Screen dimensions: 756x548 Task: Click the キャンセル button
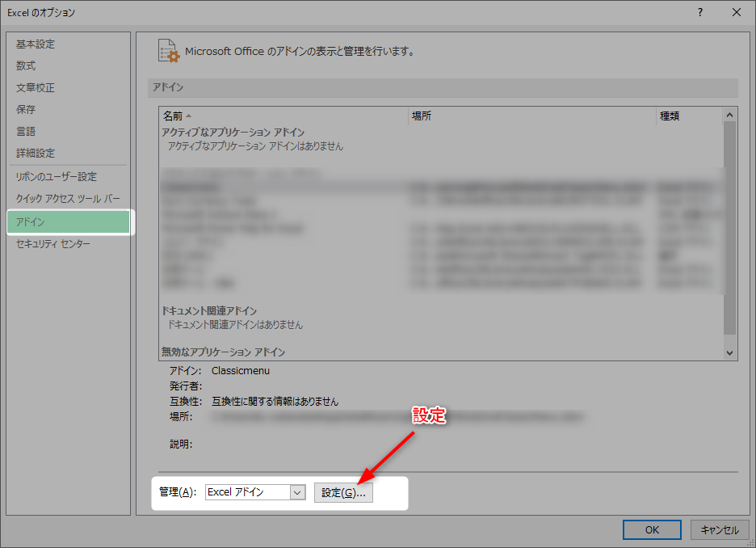pos(720,529)
